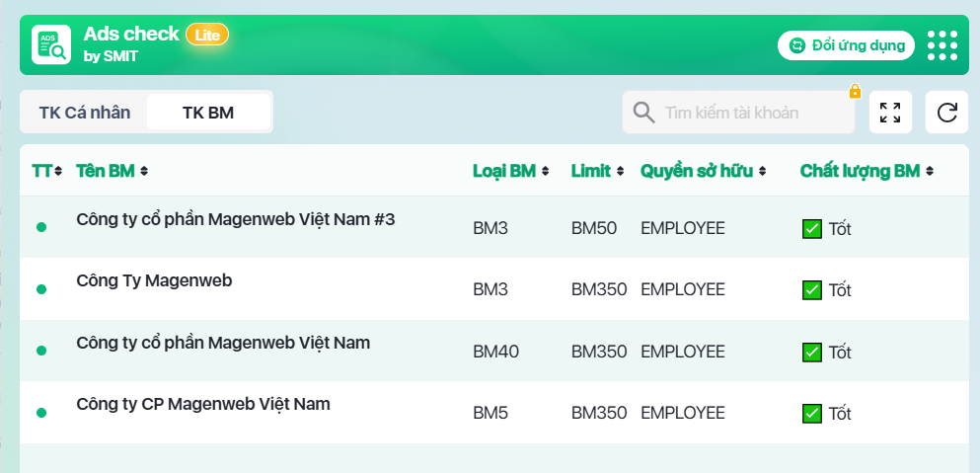Click Tốt checkbox in the BM40 row
The image size is (980, 473).
click(x=811, y=353)
